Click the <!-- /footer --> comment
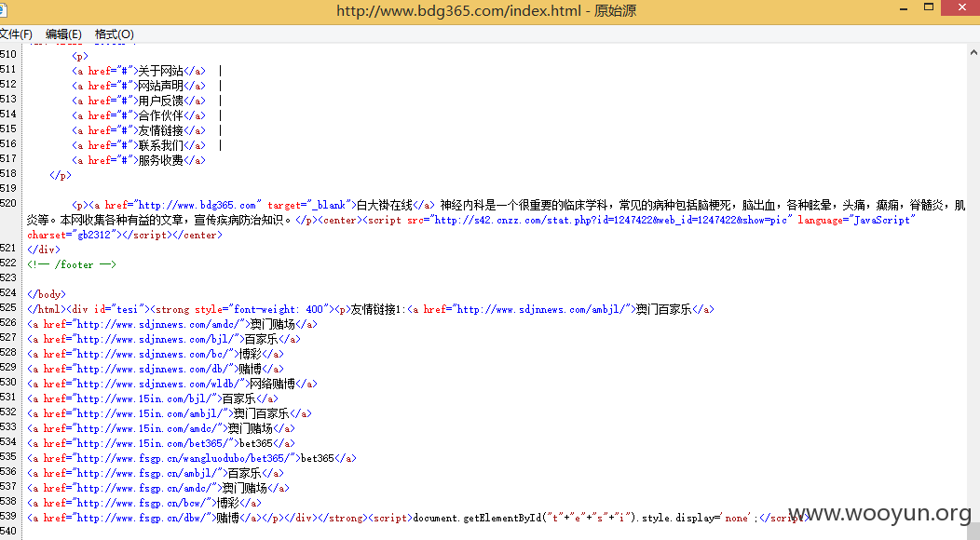The image size is (980, 540). click(72, 265)
